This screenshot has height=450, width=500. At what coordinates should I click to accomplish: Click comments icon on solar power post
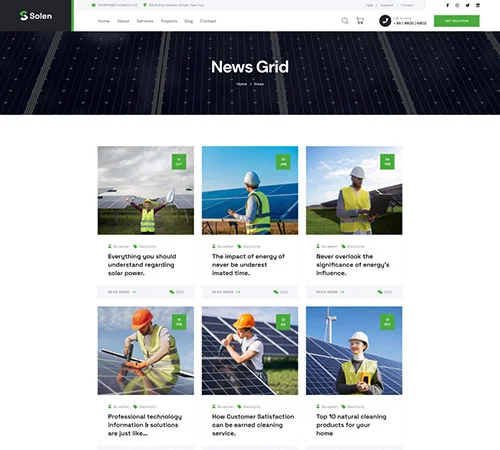point(172,292)
